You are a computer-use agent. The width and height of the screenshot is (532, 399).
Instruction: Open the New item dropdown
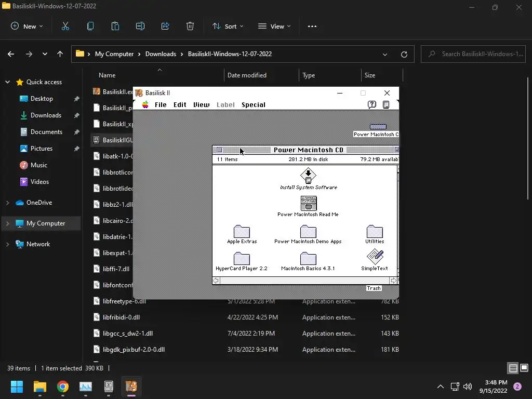tap(27, 26)
